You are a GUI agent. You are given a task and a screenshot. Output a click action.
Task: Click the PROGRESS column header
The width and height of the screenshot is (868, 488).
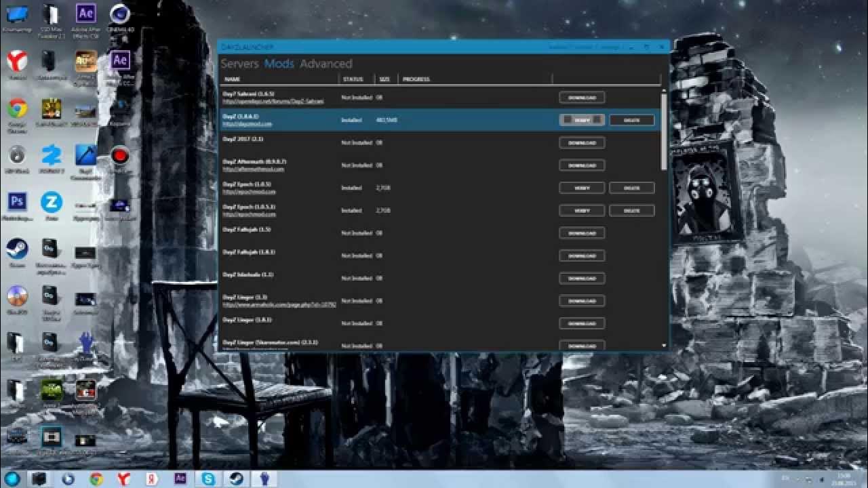click(x=416, y=79)
